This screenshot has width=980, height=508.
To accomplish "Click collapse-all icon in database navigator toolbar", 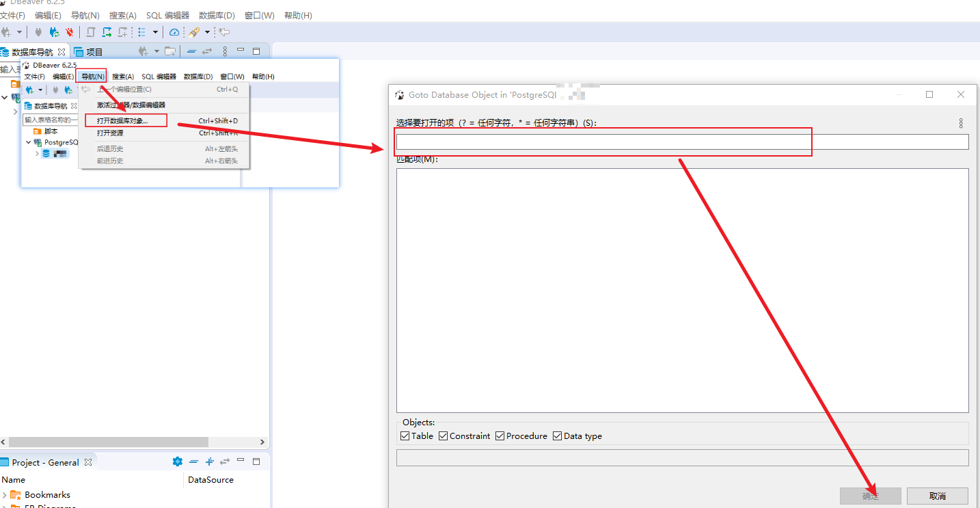I will coord(191,51).
